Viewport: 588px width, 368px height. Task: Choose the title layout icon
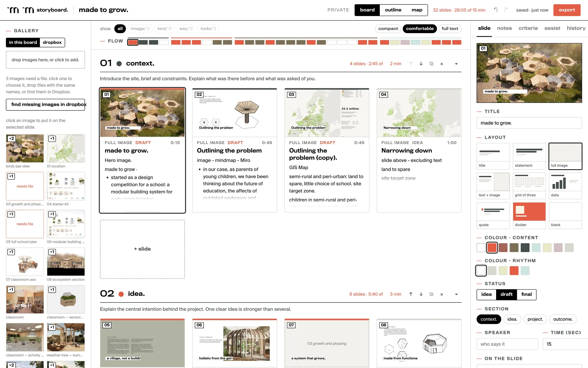493,156
